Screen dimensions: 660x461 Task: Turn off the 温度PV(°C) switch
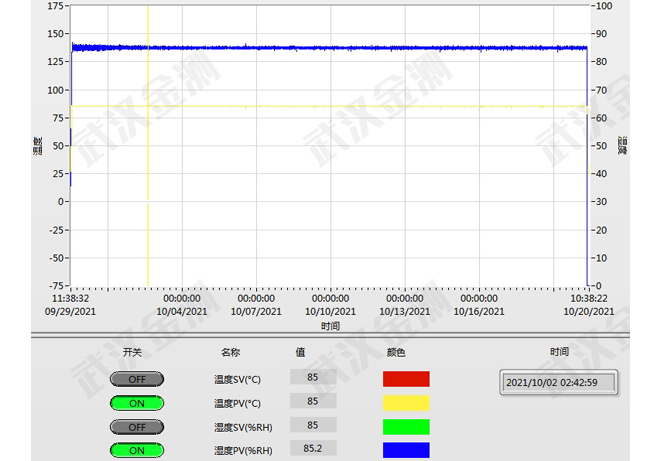tap(136, 403)
